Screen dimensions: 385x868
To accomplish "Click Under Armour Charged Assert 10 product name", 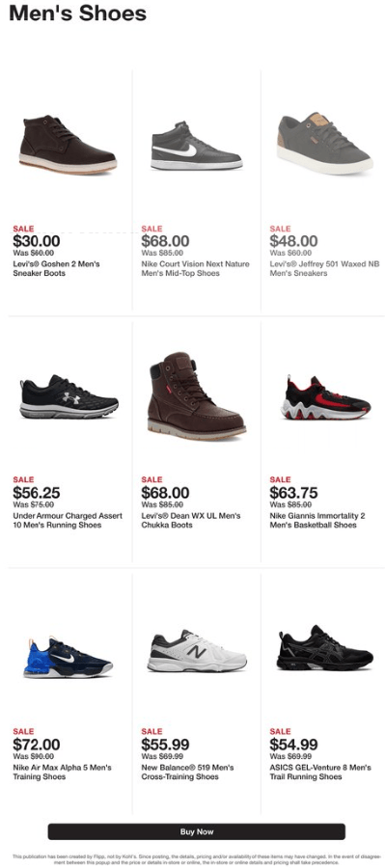I will 68,521.
